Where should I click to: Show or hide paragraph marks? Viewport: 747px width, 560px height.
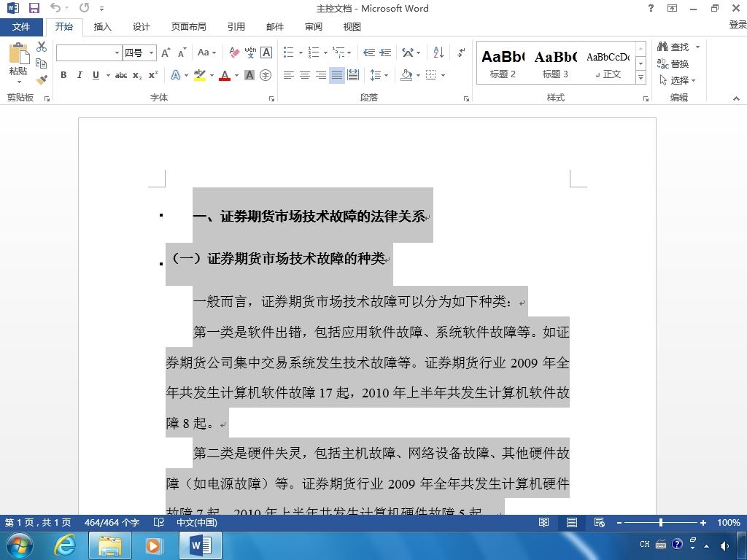pos(461,52)
